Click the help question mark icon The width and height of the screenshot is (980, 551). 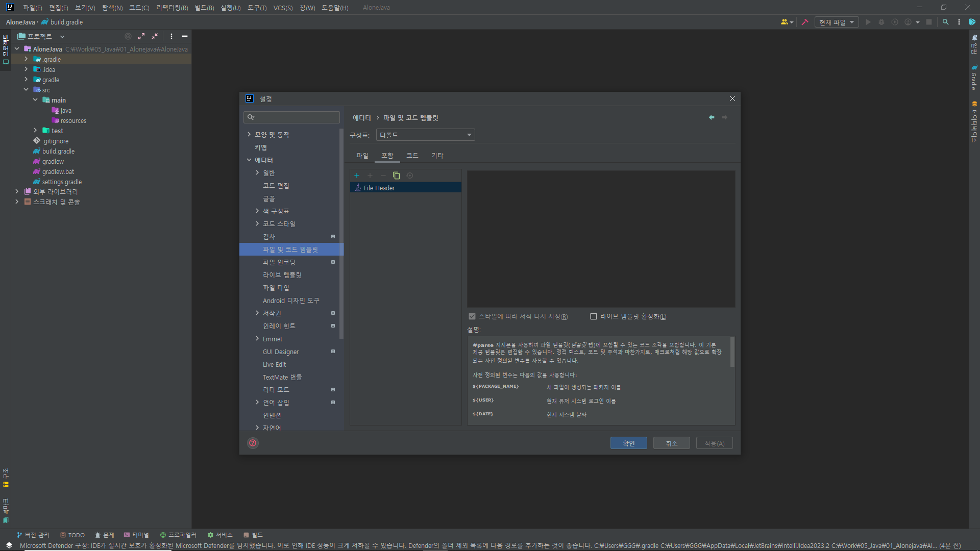click(253, 443)
